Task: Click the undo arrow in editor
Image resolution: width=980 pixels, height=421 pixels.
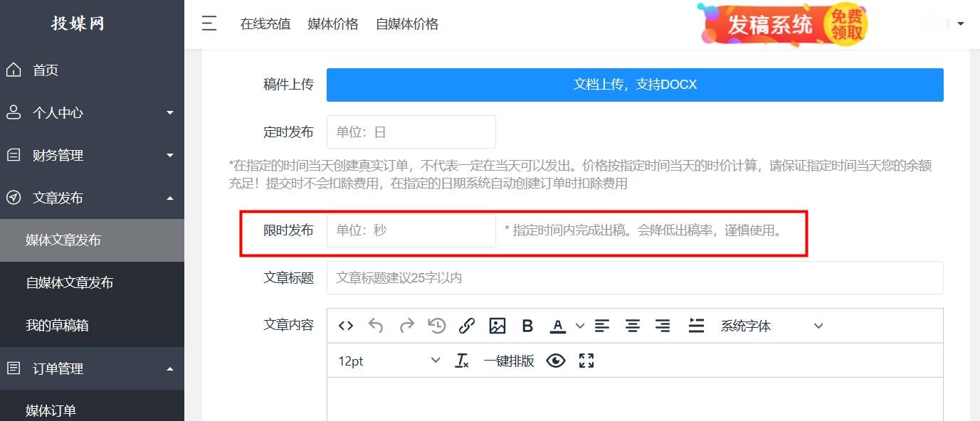Action: (x=376, y=326)
